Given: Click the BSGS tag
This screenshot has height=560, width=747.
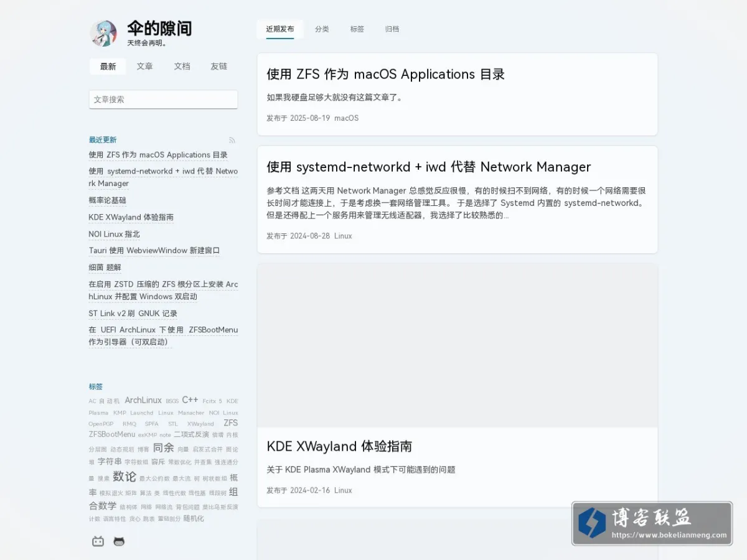Looking at the screenshot, I should tap(172, 401).
